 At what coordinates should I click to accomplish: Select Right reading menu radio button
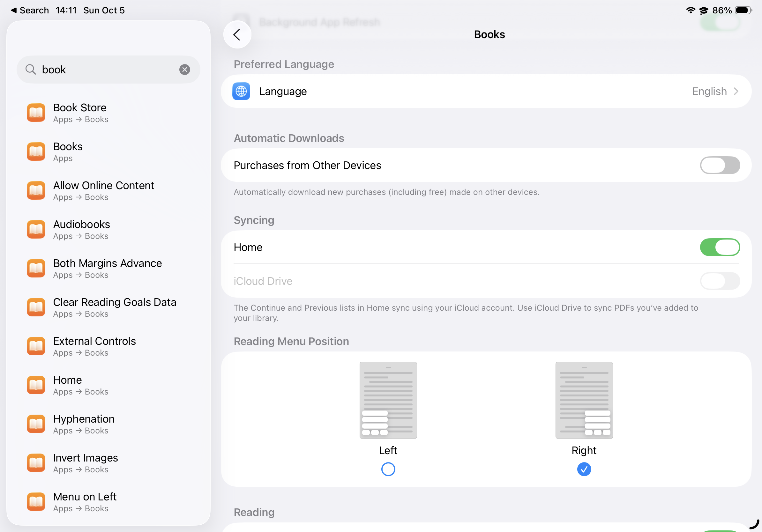[584, 469]
